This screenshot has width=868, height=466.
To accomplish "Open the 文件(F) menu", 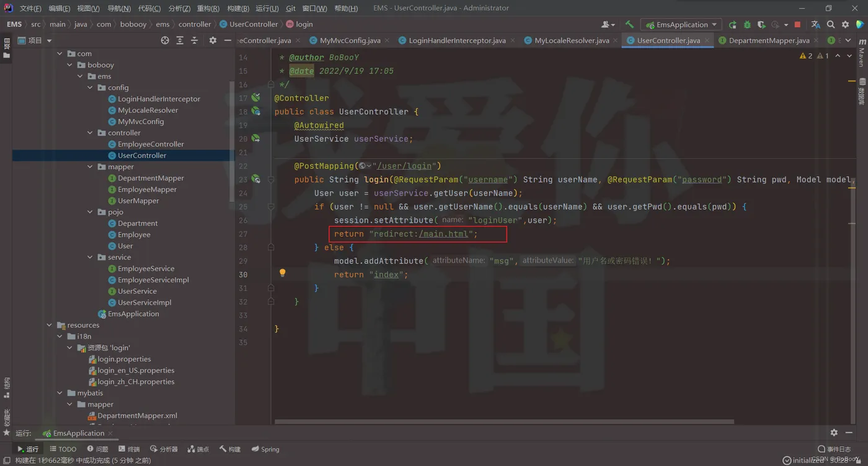I will [x=30, y=8].
